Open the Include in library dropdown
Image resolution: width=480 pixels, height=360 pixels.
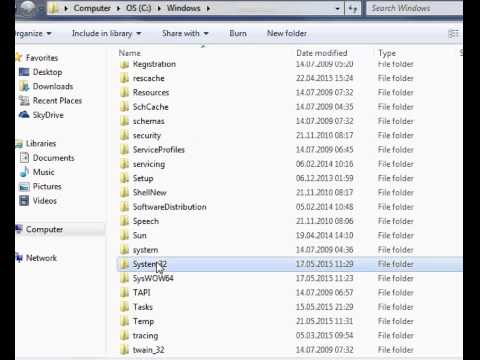107,34
